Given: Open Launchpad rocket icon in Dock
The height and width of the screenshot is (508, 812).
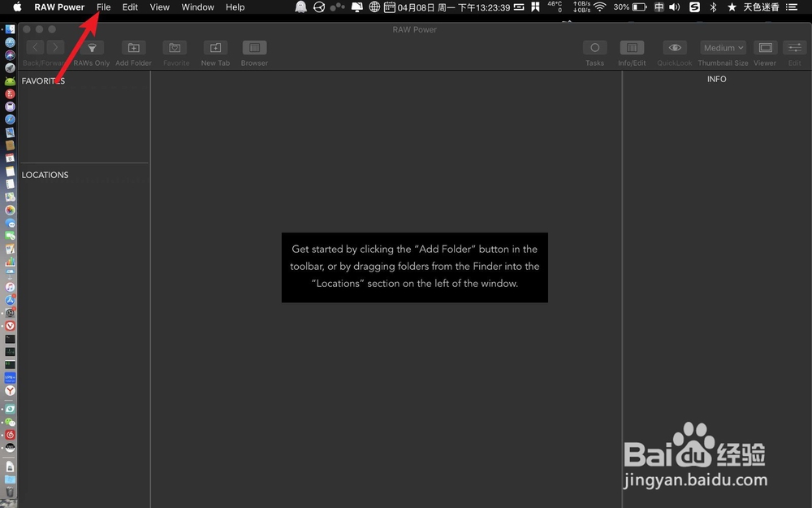Looking at the screenshot, I should 10,68.
